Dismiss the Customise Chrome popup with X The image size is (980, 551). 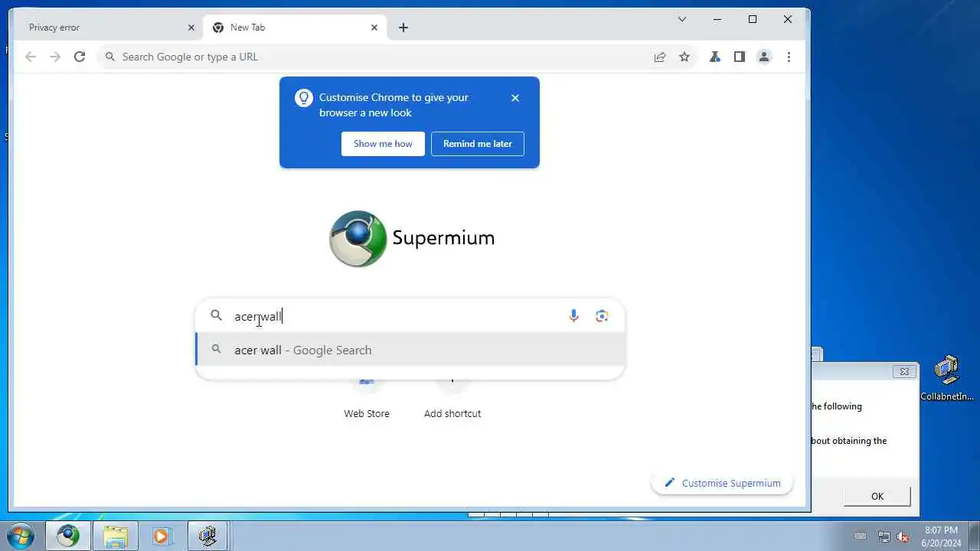(515, 98)
